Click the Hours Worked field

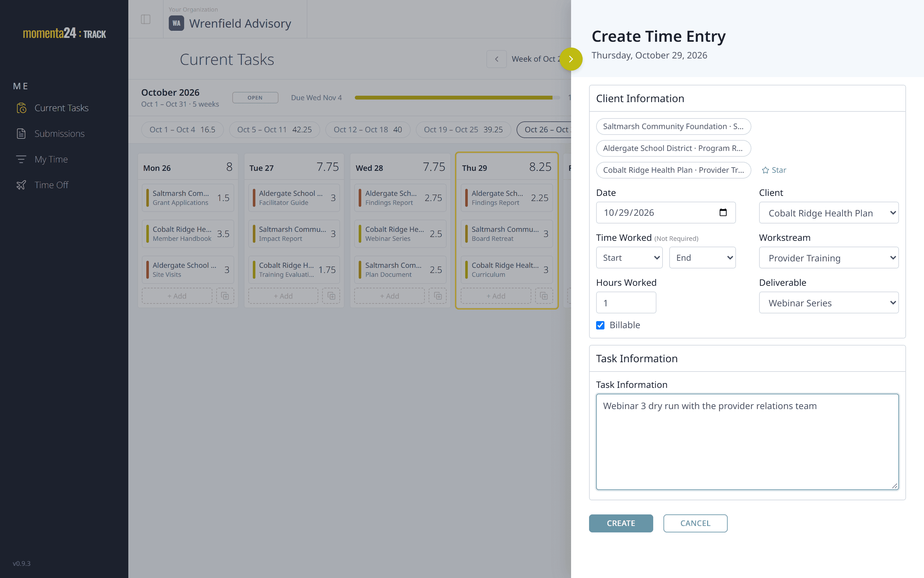point(626,303)
